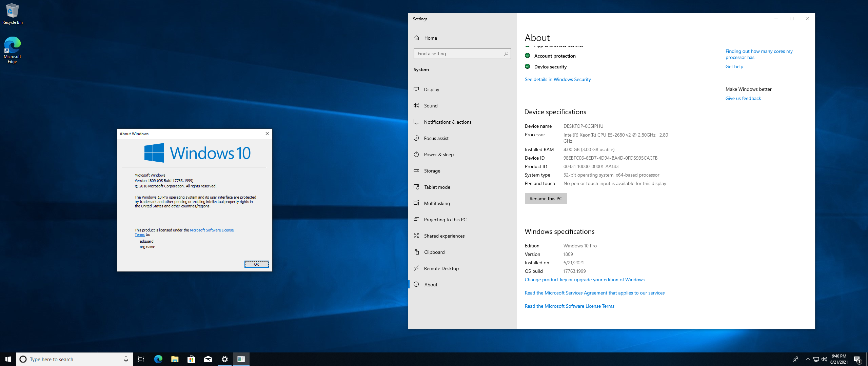The height and width of the screenshot is (366, 868).
Task: Open Microsoft Store from the taskbar
Action: tap(191, 359)
